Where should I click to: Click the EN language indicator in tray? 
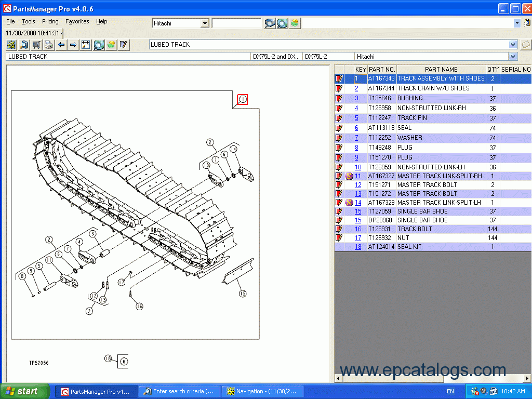450,392
